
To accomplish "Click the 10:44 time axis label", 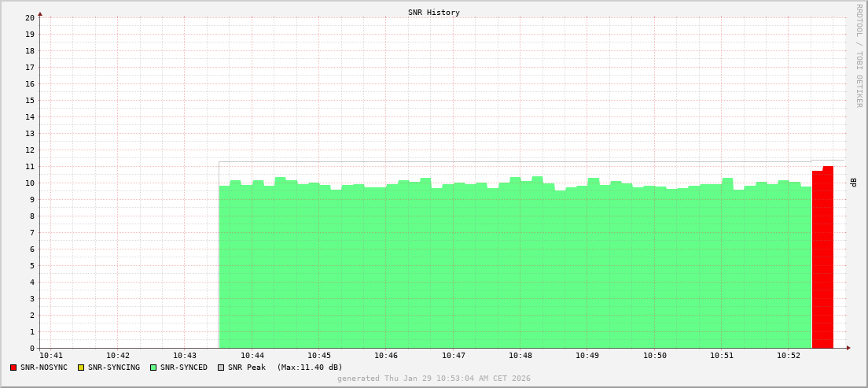I will click(x=252, y=356).
